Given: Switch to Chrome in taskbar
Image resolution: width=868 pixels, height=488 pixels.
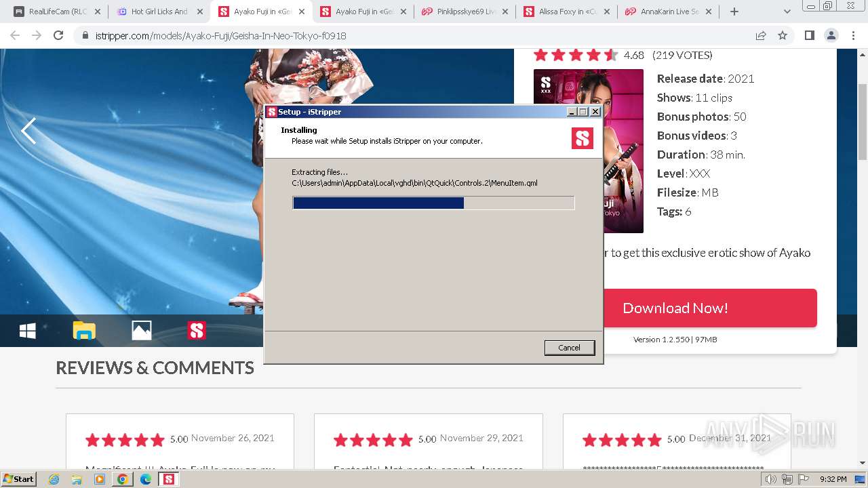Looking at the screenshot, I should tap(123, 479).
